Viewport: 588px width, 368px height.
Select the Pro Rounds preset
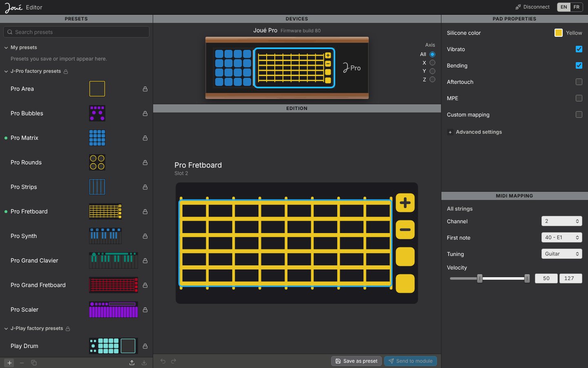pyautogui.click(x=76, y=162)
